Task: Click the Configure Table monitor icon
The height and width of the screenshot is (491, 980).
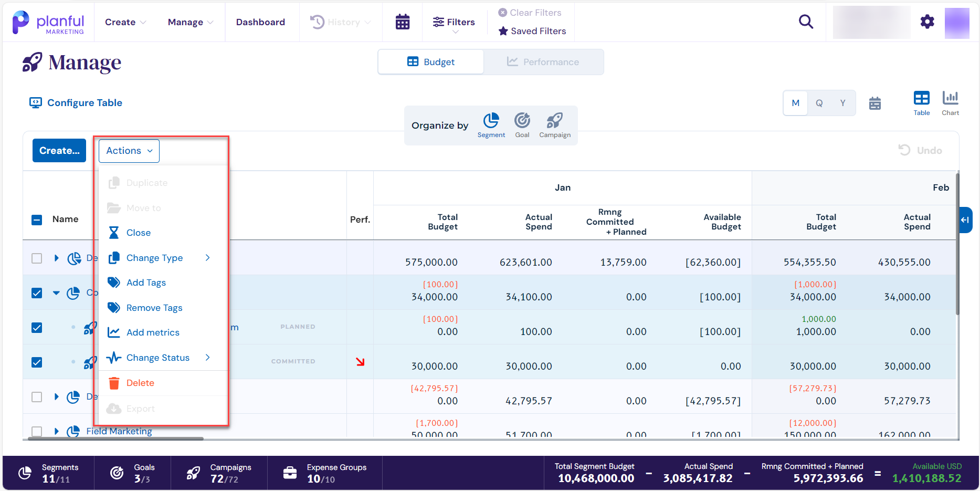Action: (x=35, y=103)
